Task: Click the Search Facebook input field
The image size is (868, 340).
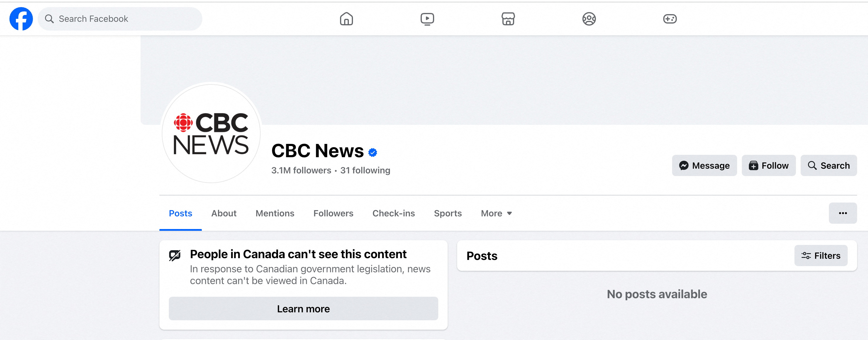Action: [x=120, y=19]
